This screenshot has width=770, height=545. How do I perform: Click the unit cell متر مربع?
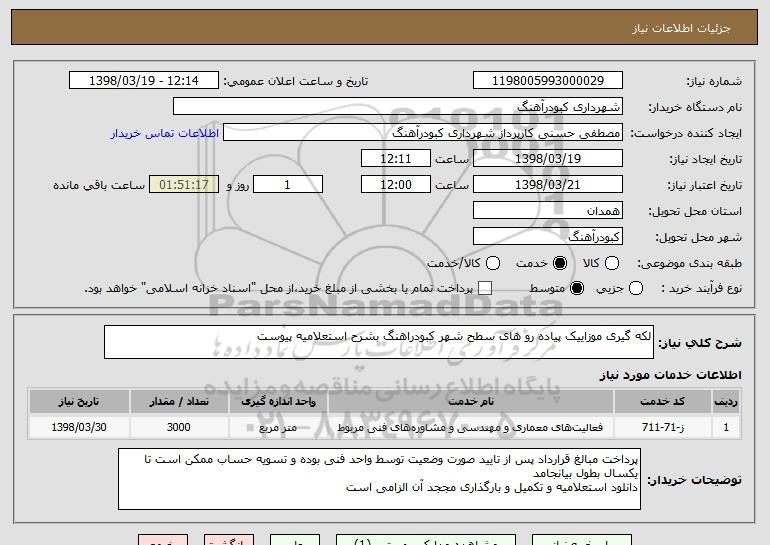[x=278, y=427]
